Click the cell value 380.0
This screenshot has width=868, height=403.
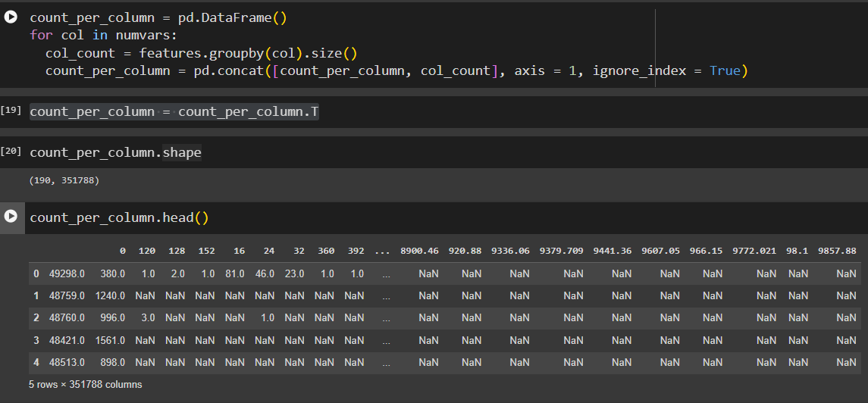(112, 273)
